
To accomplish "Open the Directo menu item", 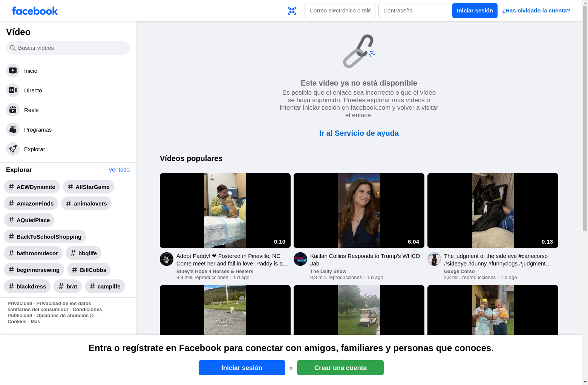I will click(68, 90).
